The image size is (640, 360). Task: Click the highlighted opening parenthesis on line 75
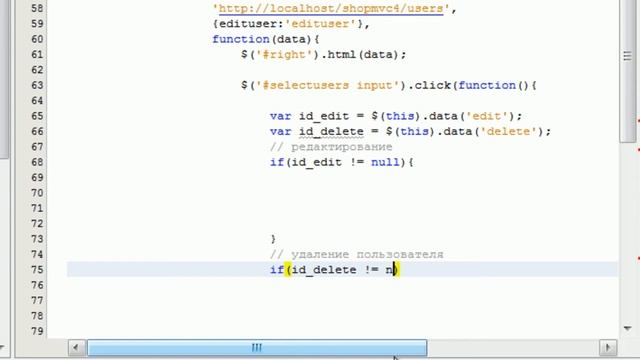coord(288,270)
